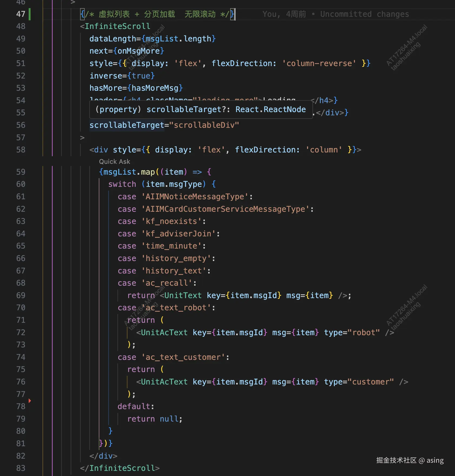The width and height of the screenshot is (455, 476).
Task: Click the inverse={true} attribute
Action: tap(122, 76)
